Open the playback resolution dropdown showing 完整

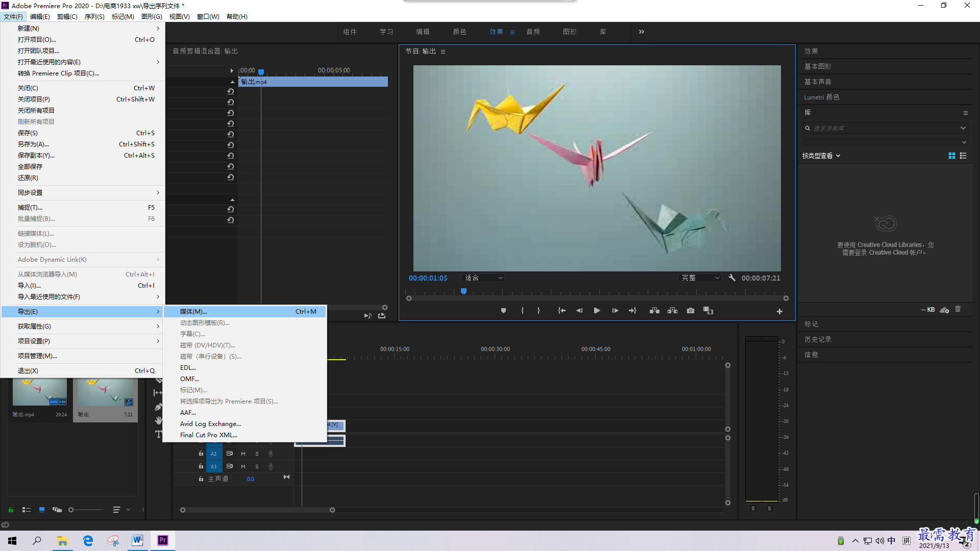(x=700, y=278)
